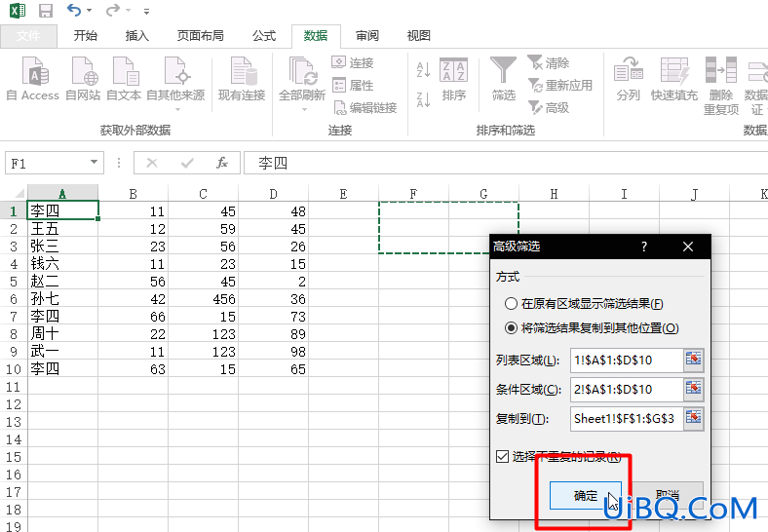Select cell B7 with value 66
Viewport: 768px width, 532px height.
pos(134,317)
